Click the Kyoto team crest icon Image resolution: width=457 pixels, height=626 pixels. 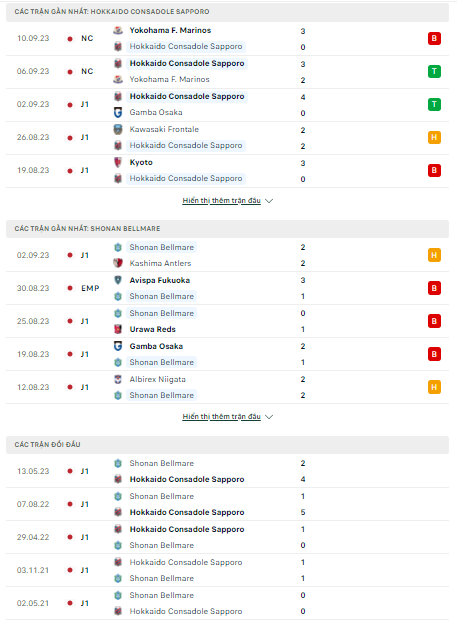[x=118, y=162]
